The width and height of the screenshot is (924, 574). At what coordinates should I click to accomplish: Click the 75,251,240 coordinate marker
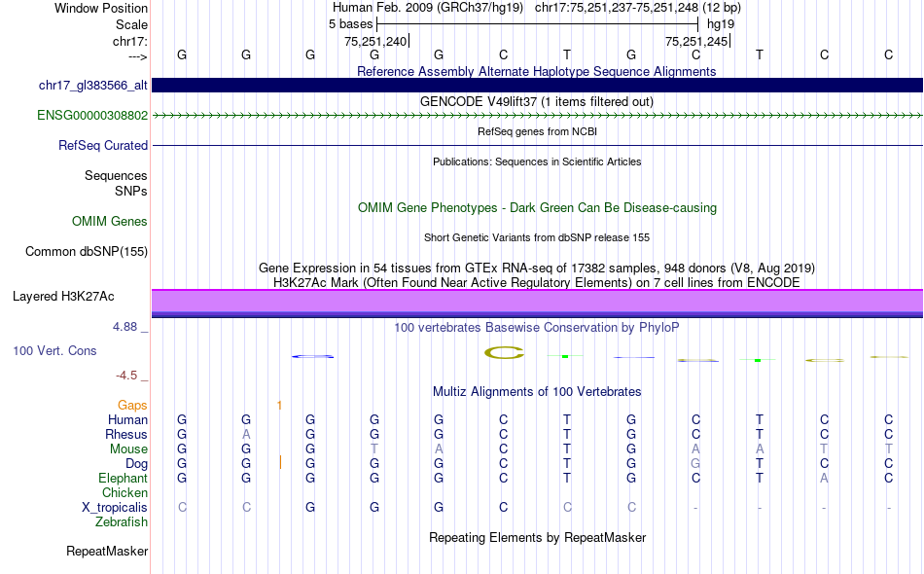[x=376, y=41]
